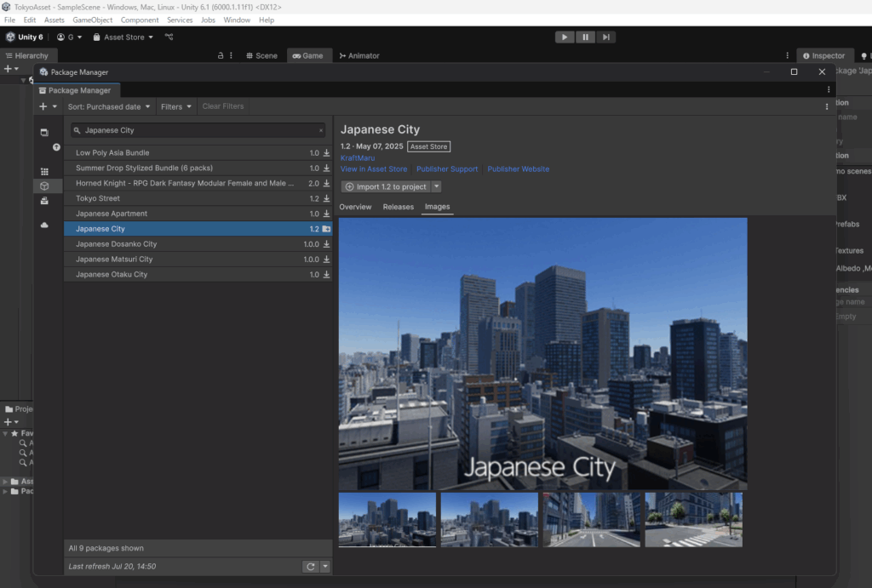This screenshot has width=872, height=588.
Task: Open the Asset Store dropdown
Action: [123, 37]
